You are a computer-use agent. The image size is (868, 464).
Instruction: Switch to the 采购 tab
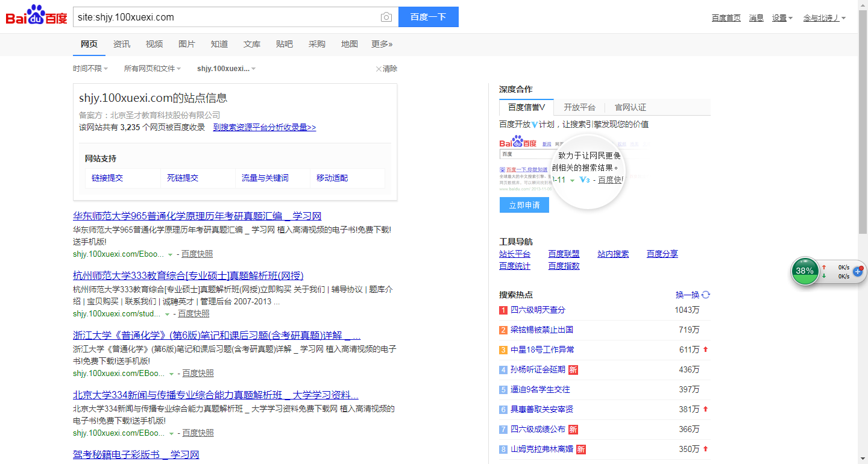pos(317,44)
